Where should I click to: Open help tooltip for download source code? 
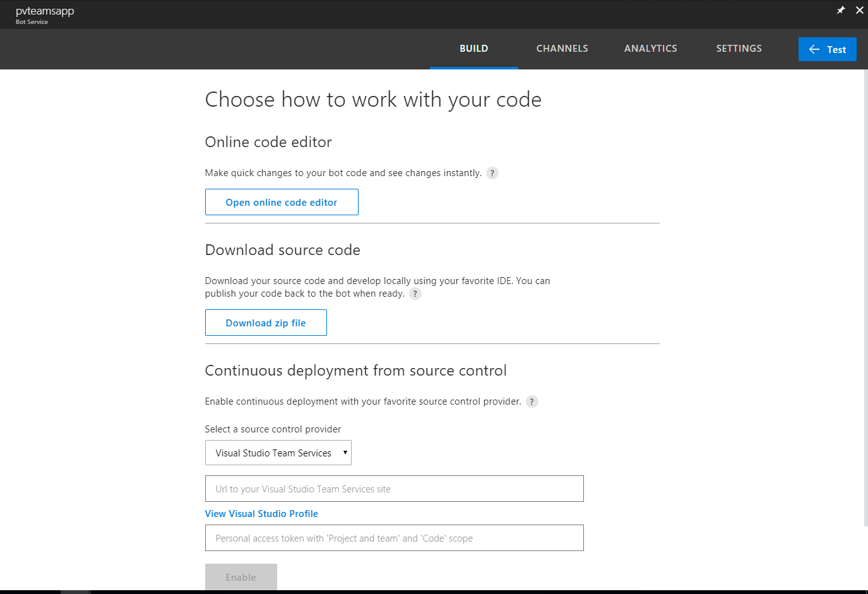[415, 294]
